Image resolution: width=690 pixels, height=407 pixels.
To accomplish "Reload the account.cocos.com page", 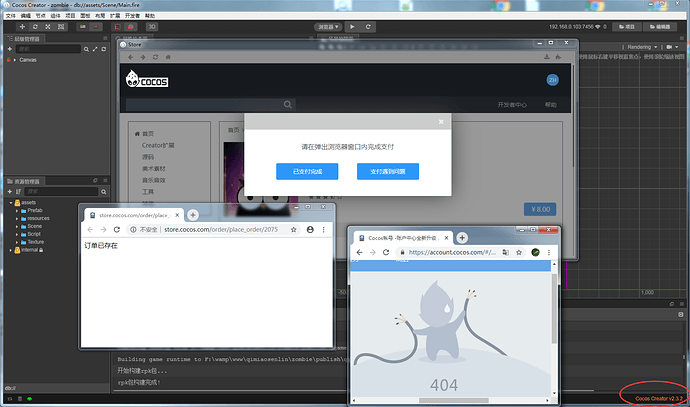I will pyautogui.click(x=386, y=253).
